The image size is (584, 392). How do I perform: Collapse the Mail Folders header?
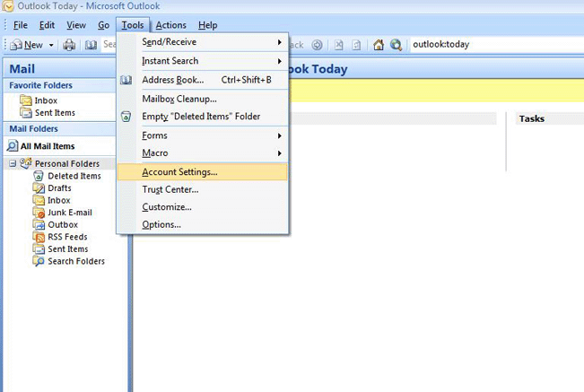pyautogui.click(x=59, y=129)
